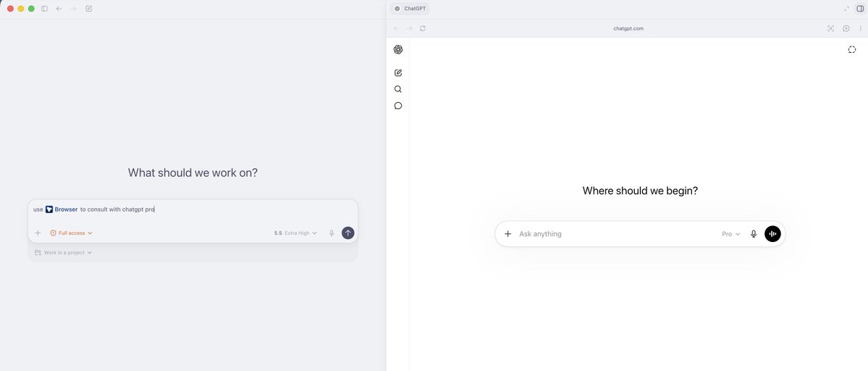Open the Pro model picker dropdown
The height and width of the screenshot is (371, 868).
[730, 234]
